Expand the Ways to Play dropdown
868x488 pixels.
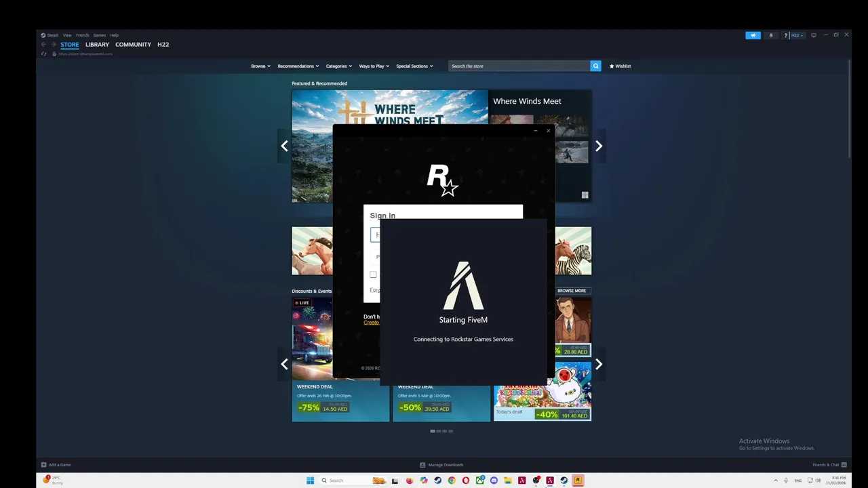tap(374, 66)
